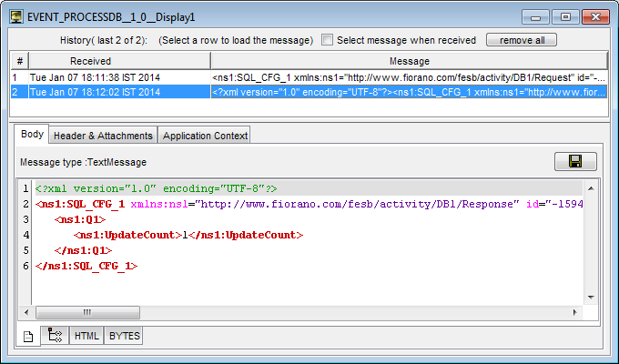619x364 pixels.
Task: Click the vertical scrollbar down arrow in editor
Action: click(590, 296)
